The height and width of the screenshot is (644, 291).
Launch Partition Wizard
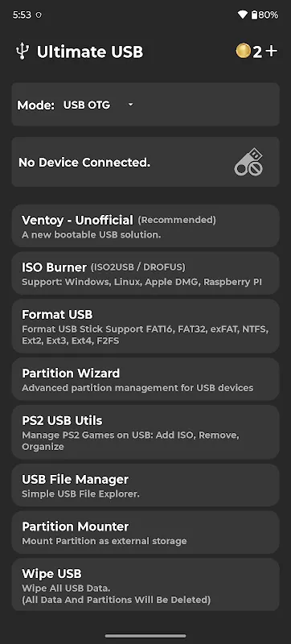coord(145,379)
